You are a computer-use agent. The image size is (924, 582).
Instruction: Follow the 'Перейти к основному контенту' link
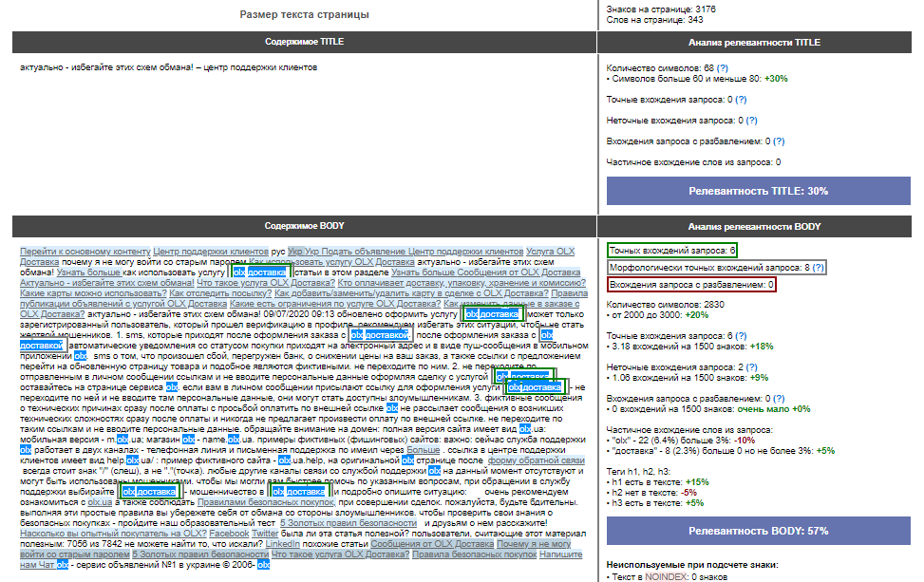click(x=85, y=252)
